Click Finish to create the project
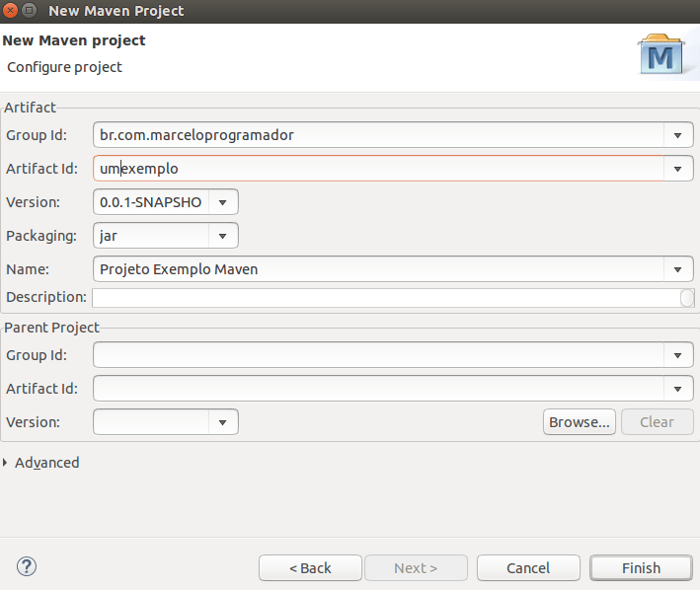 coord(641,568)
